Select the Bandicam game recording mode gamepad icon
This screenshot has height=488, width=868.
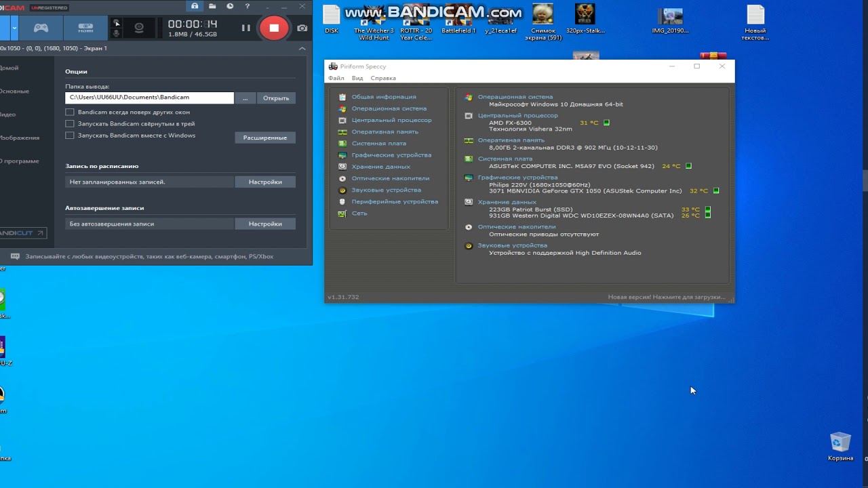[41, 28]
